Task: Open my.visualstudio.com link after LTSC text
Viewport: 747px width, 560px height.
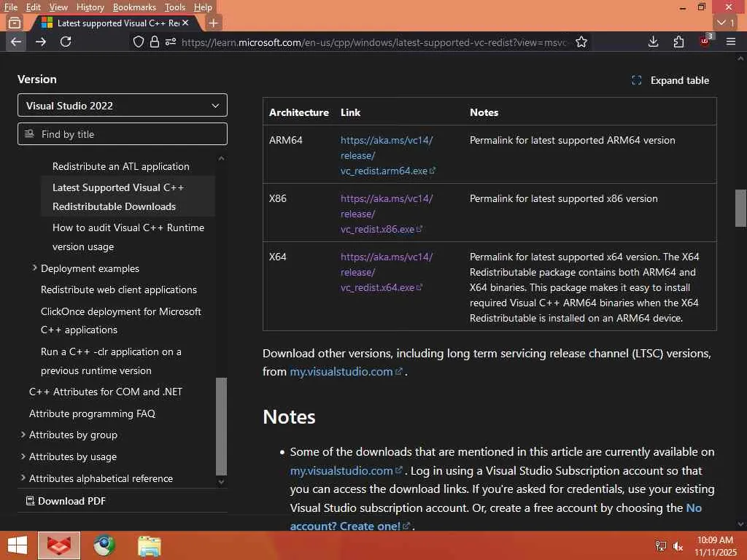Action: pyautogui.click(x=346, y=371)
